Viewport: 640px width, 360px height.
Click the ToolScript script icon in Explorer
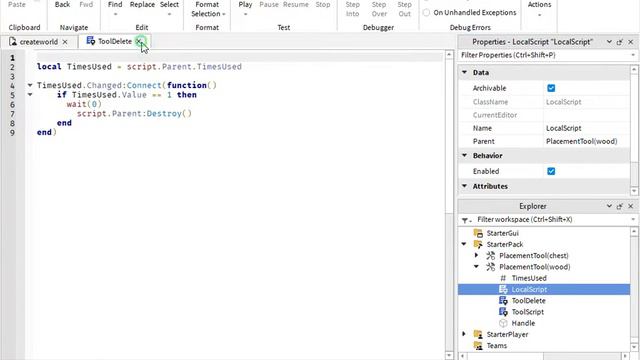point(503,312)
